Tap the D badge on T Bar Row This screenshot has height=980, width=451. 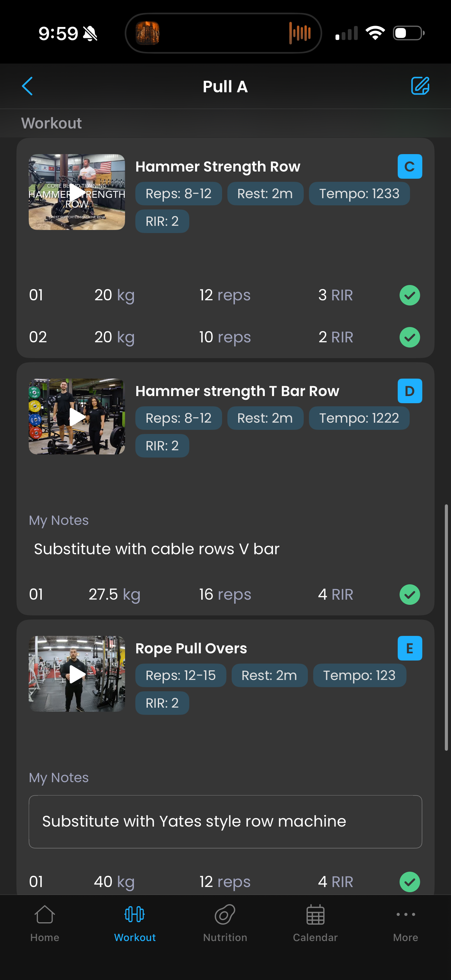click(410, 391)
